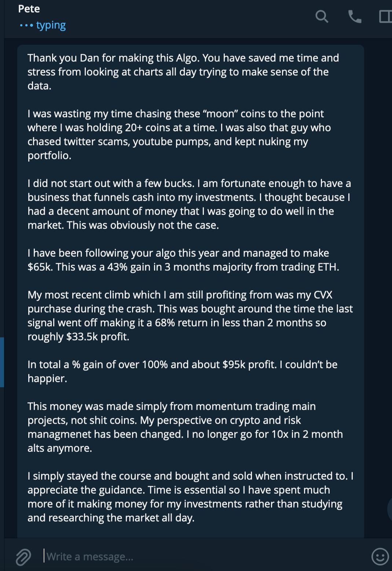Open search in Pete's chat
This screenshot has width=392, height=571.
click(322, 17)
